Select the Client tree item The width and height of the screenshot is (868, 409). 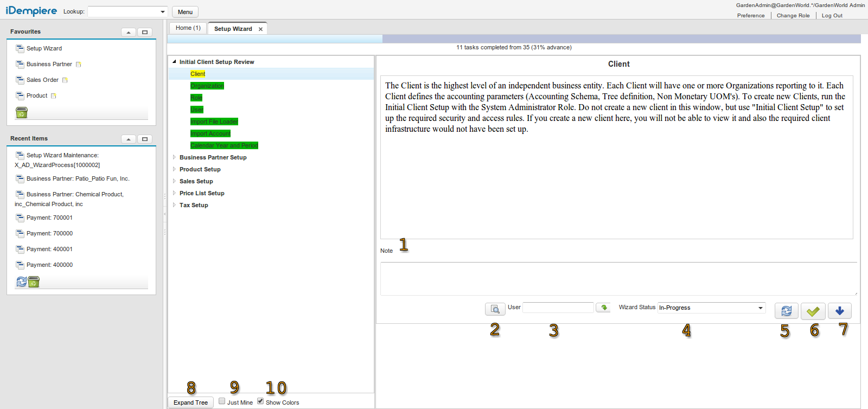pos(197,74)
